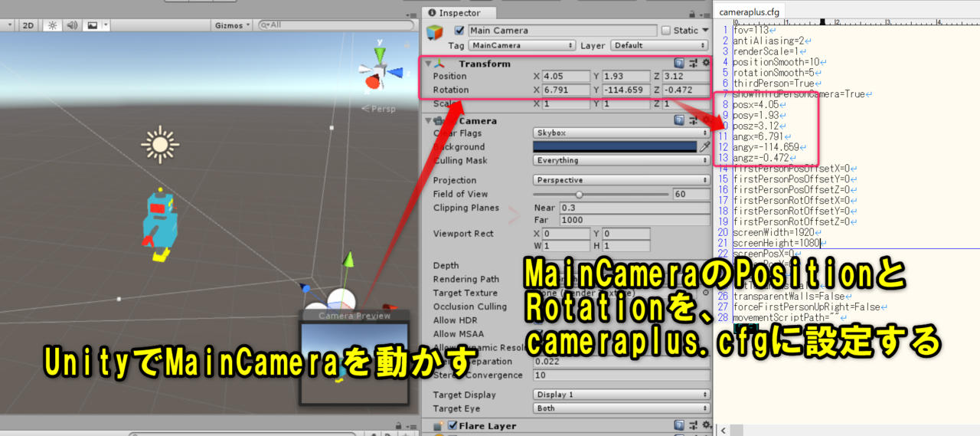Toggle Flare Layer enabled checkbox
The height and width of the screenshot is (436, 980).
coord(452,426)
